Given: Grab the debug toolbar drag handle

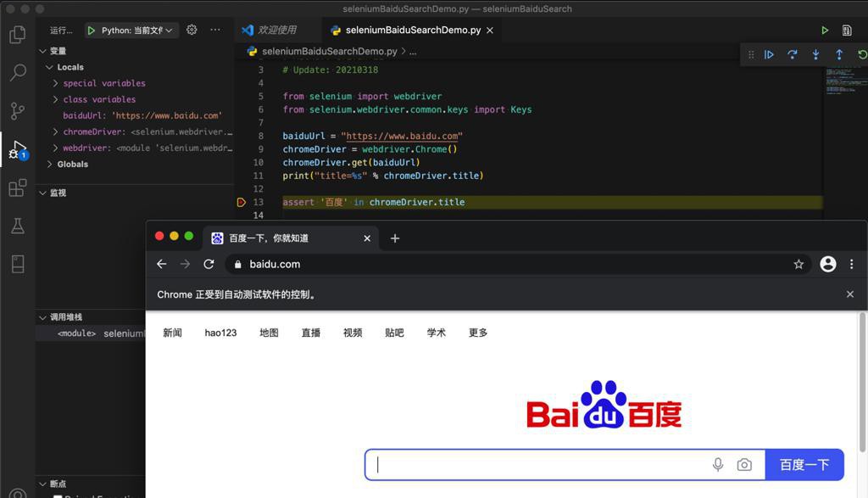Looking at the screenshot, I should pyautogui.click(x=751, y=54).
